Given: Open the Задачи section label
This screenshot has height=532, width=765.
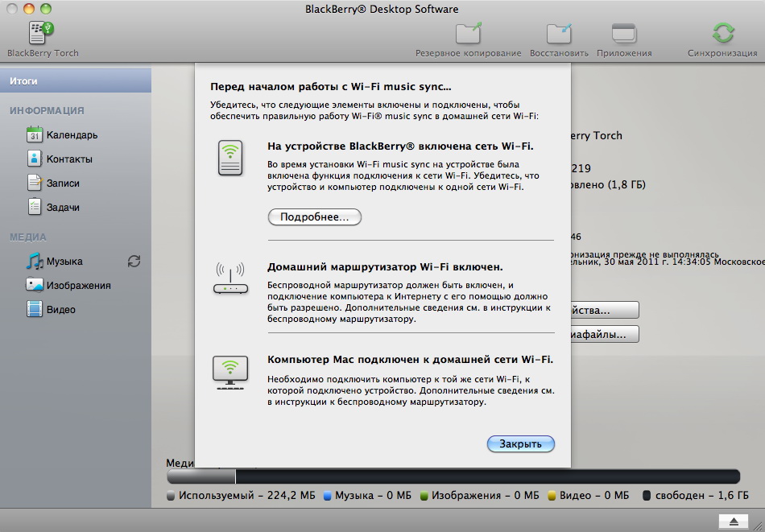Looking at the screenshot, I should pos(63,207).
